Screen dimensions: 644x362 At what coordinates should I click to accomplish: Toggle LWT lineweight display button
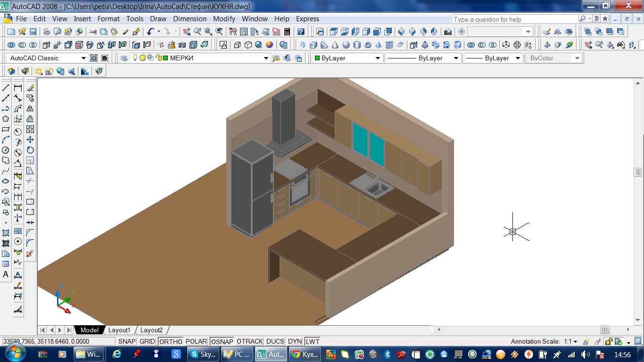[312, 341]
